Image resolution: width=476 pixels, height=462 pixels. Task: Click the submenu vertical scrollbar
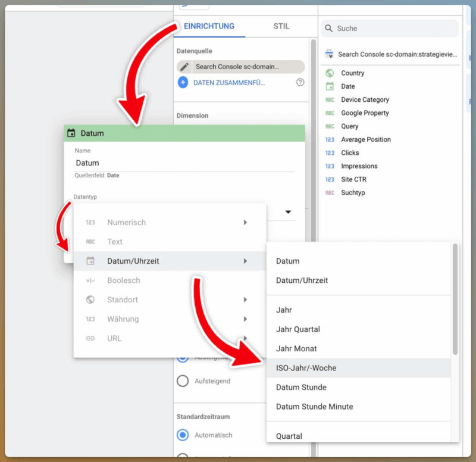pyautogui.click(x=456, y=299)
